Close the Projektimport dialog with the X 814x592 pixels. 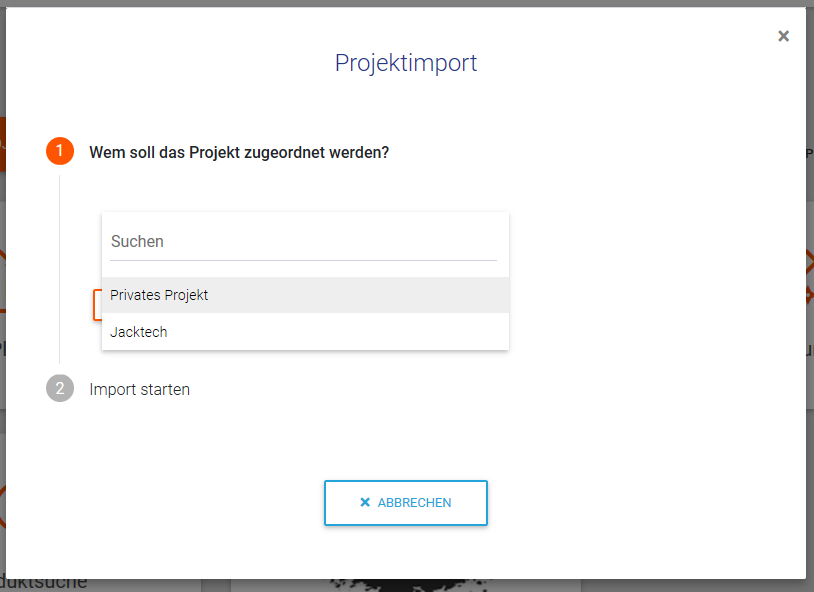(783, 36)
